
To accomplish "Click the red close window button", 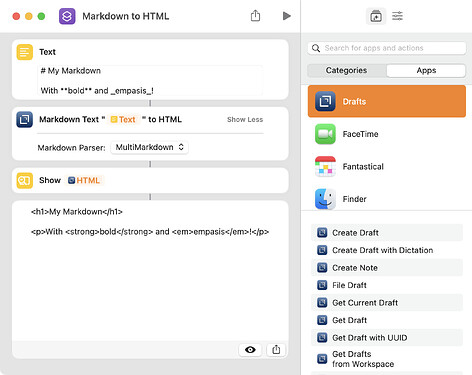I will [16, 16].
